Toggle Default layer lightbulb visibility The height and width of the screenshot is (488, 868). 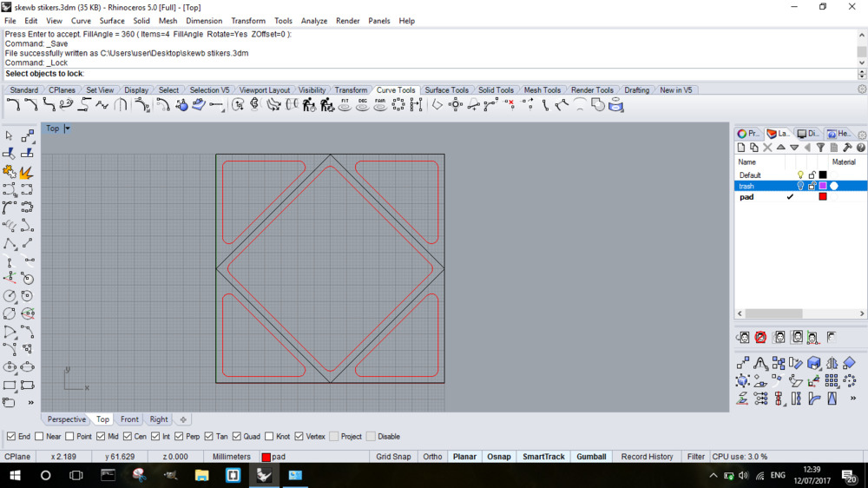pyautogui.click(x=800, y=175)
